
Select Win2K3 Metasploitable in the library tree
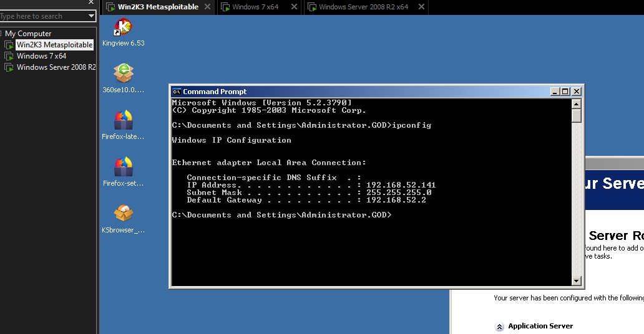coord(55,45)
